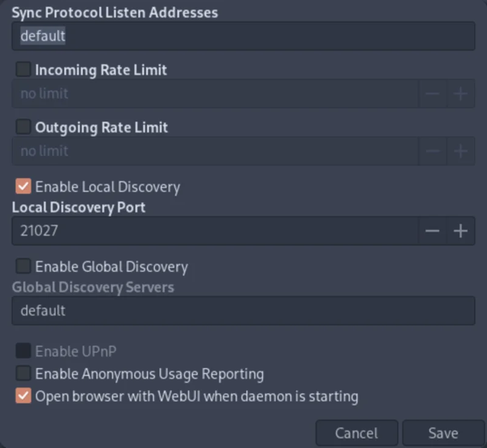Click minus icon of Local Discovery Port
This screenshot has width=487, height=448.
433,231
